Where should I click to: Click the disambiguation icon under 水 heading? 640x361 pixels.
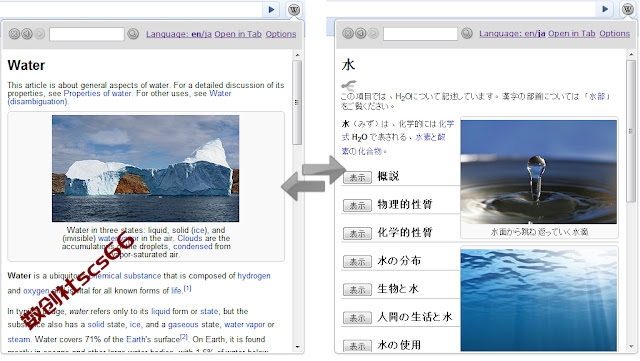click(349, 85)
